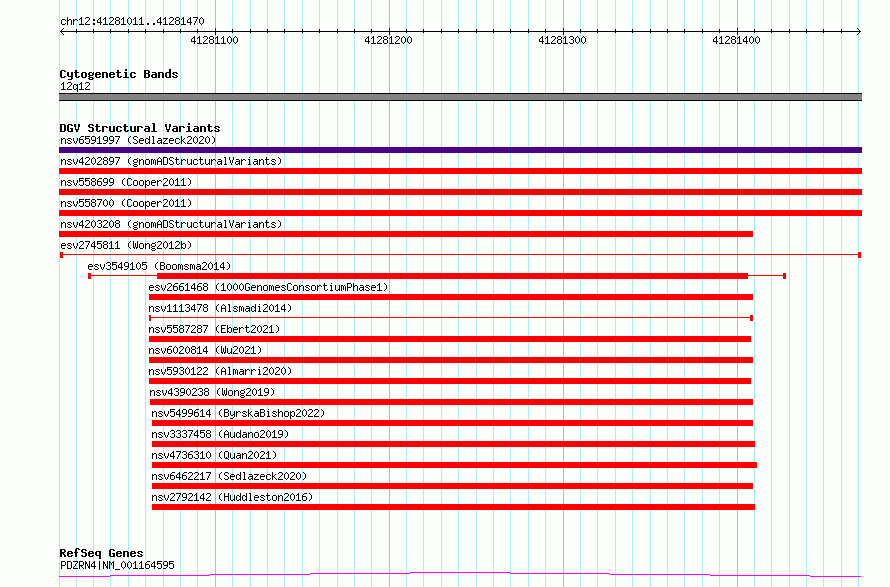Click the esv2745811 (Wong2012b) label
Viewport: 890px width, 587px height.
tap(126, 245)
